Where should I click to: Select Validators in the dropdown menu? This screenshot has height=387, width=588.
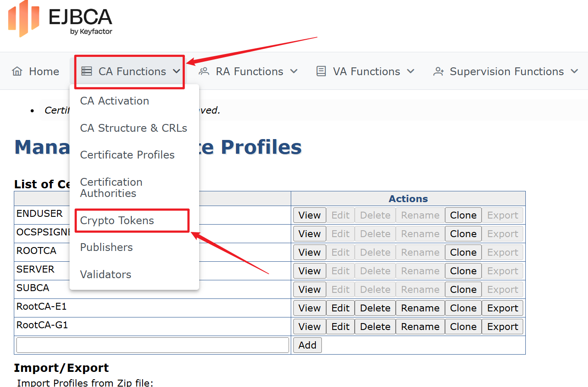coord(105,275)
